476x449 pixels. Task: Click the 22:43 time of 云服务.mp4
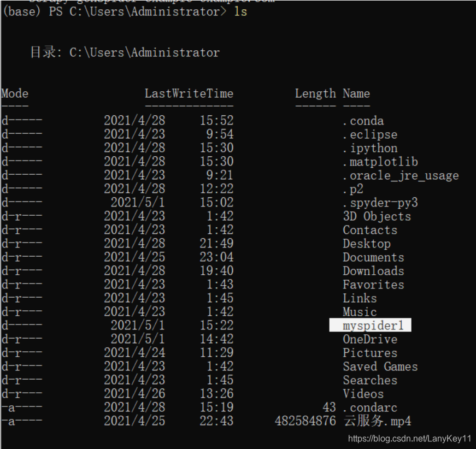point(216,421)
